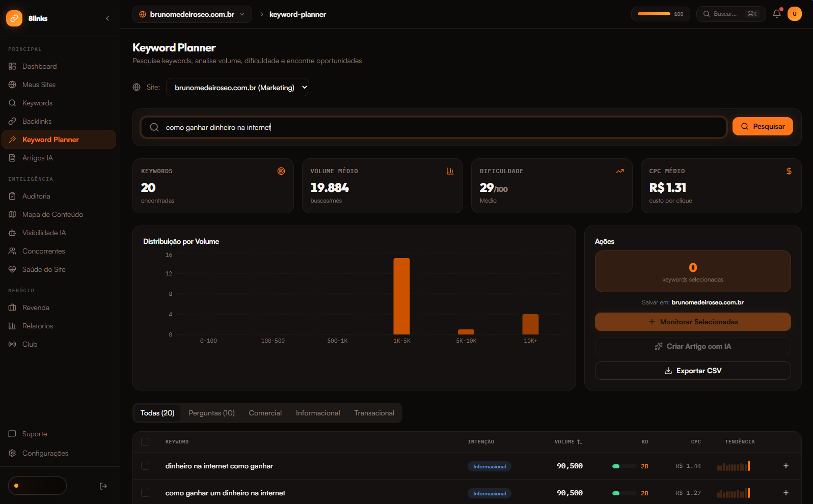Click the 10K+ bar in volume chart
Viewport: 813px width, 504px height.
click(x=530, y=324)
